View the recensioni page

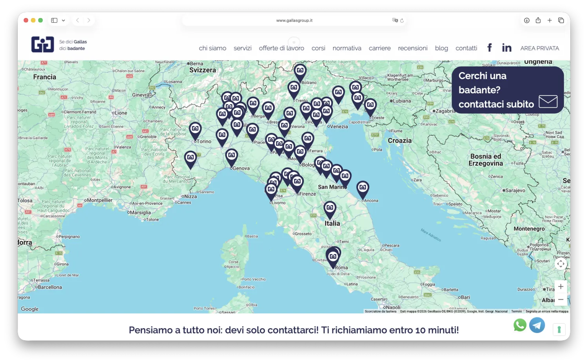[x=413, y=48]
